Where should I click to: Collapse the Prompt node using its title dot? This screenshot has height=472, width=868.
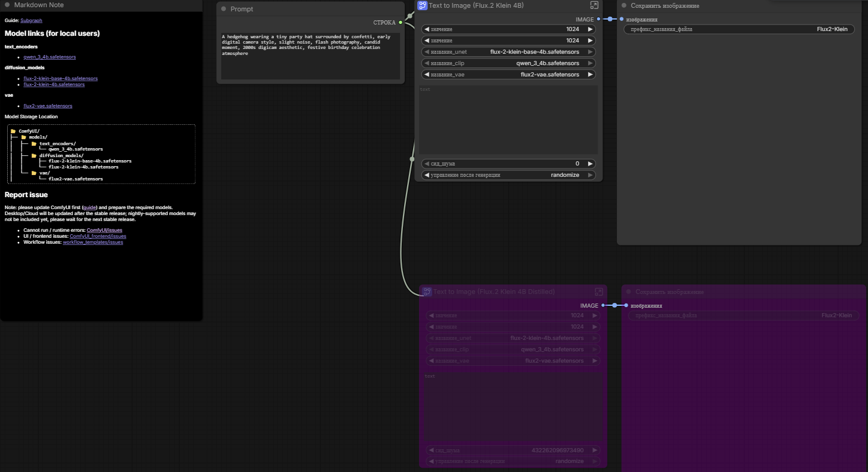click(x=224, y=9)
